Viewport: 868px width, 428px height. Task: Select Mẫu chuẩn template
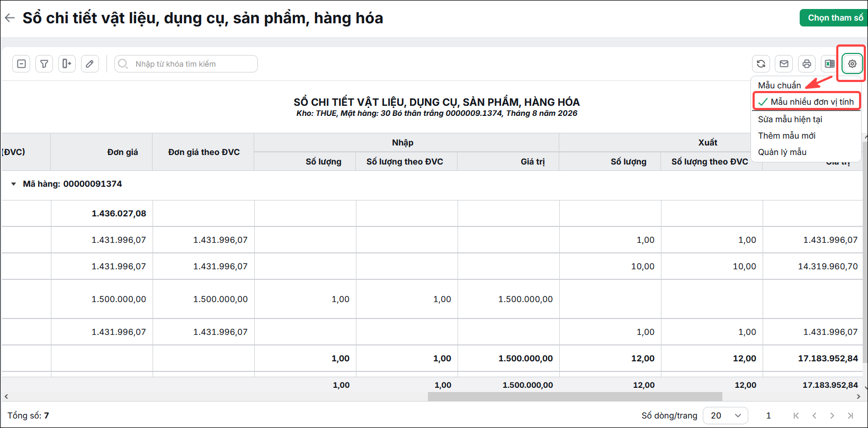tap(780, 85)
